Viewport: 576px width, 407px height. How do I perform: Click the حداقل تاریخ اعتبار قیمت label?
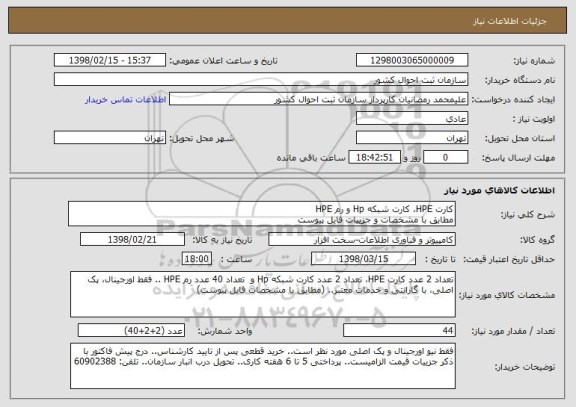pos(508,259)
